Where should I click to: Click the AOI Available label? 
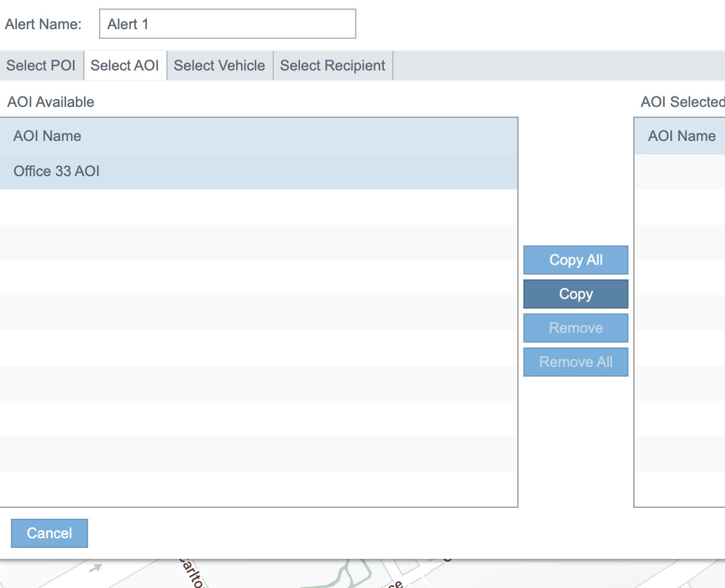tap(51, 102)
